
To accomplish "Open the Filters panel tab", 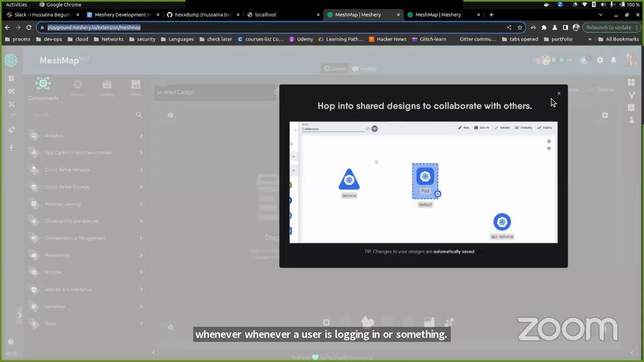I will (x=136, y=88).
